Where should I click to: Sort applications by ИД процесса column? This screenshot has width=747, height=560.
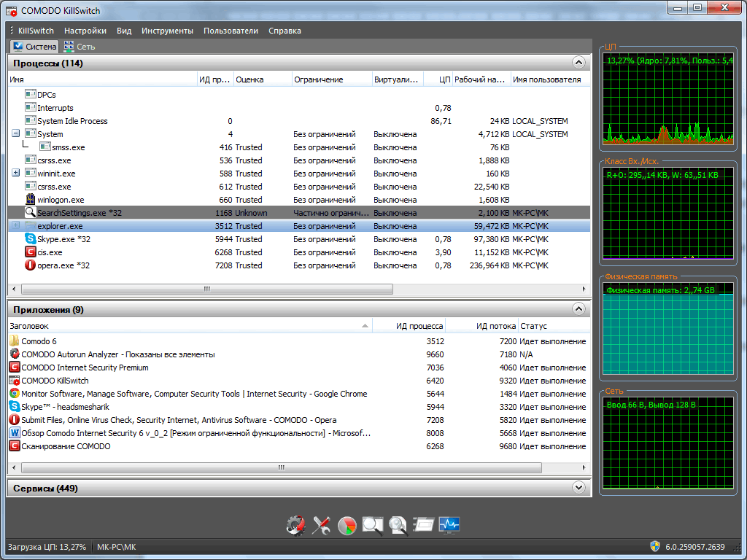pos(409,326)
